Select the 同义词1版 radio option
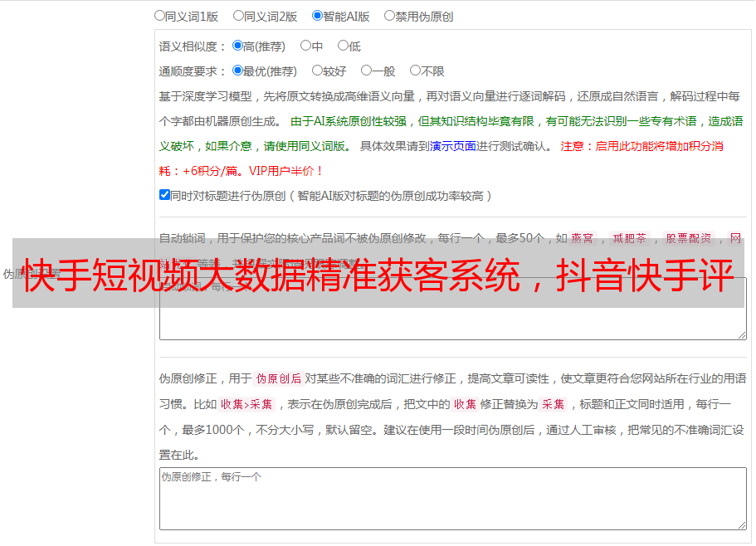Screen dimensions: 756x546 pyautogui.click(x=159, y=16)
